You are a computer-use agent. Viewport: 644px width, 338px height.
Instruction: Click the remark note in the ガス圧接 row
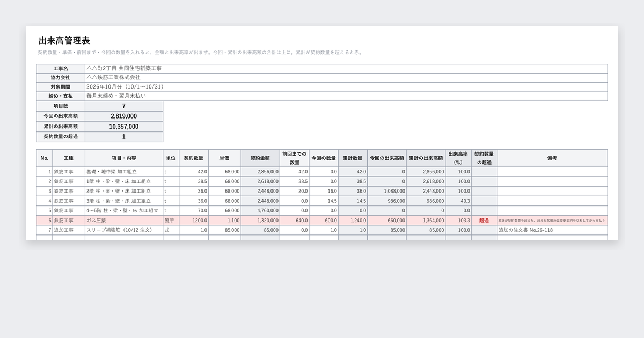click(552, 220)
